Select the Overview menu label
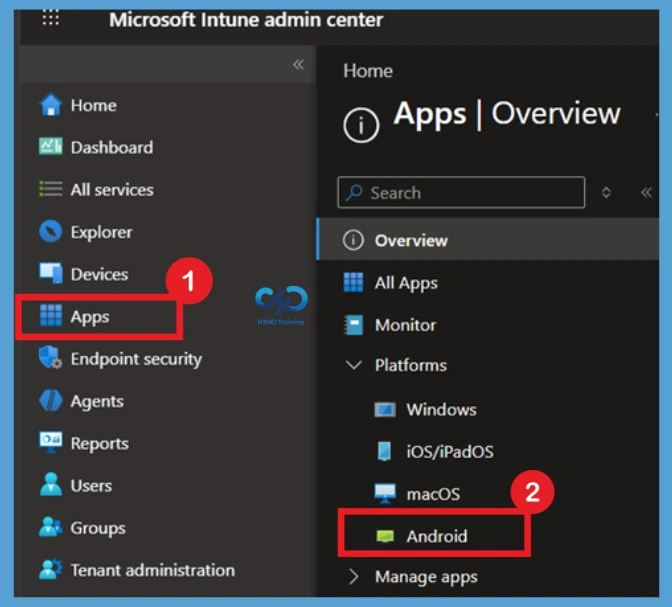The image size is (672, 607). click(x=411, y=240)
